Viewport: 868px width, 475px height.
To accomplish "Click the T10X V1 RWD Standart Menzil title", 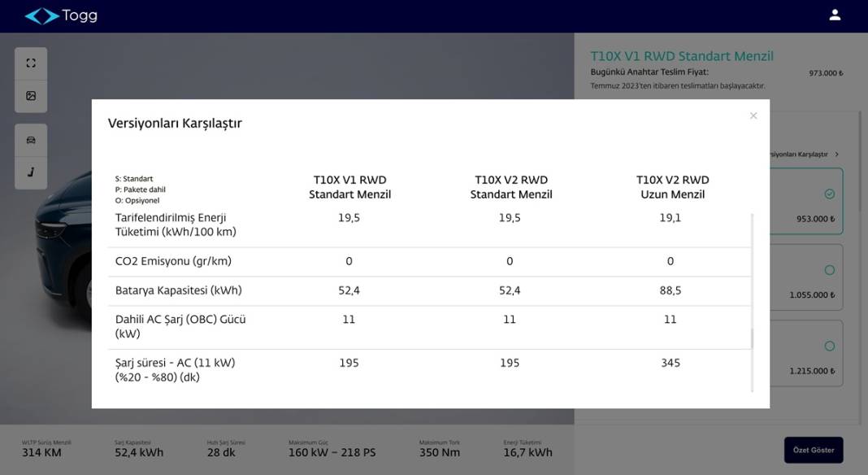I will 681,56.
